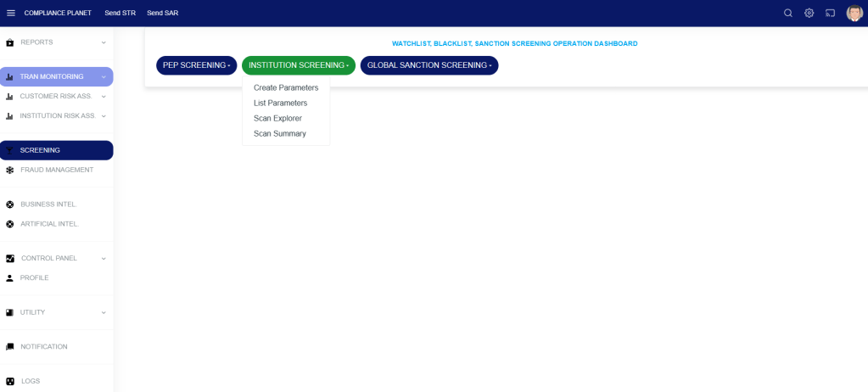Open user profile avatar
The height and width of the screenshot is (392, 868).
[854, 13]
